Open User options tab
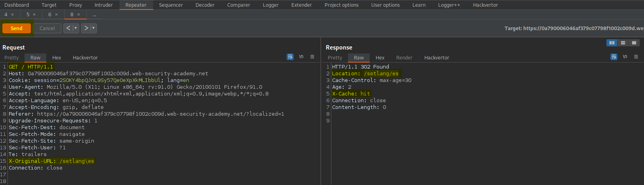 pos(386,5)
